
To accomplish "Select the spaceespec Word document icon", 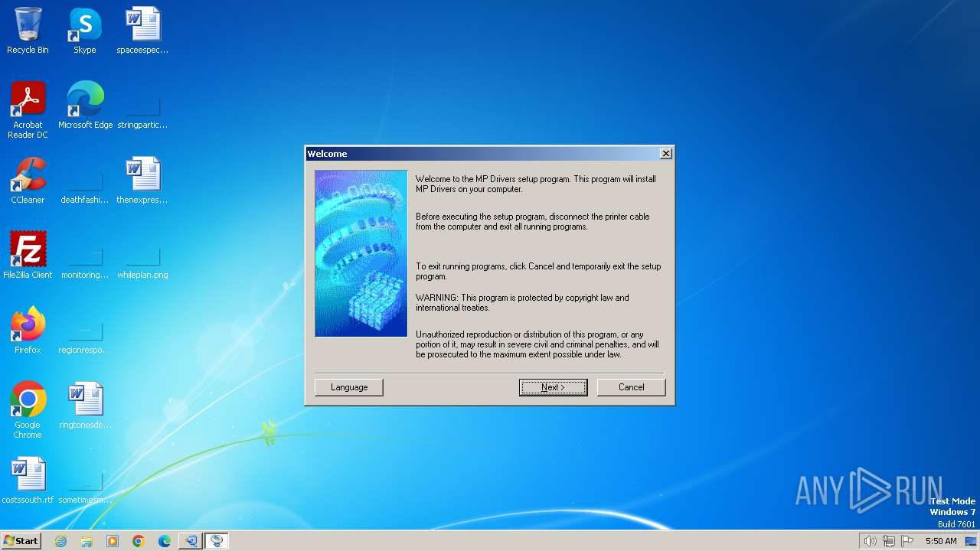I will pos(142,31).
